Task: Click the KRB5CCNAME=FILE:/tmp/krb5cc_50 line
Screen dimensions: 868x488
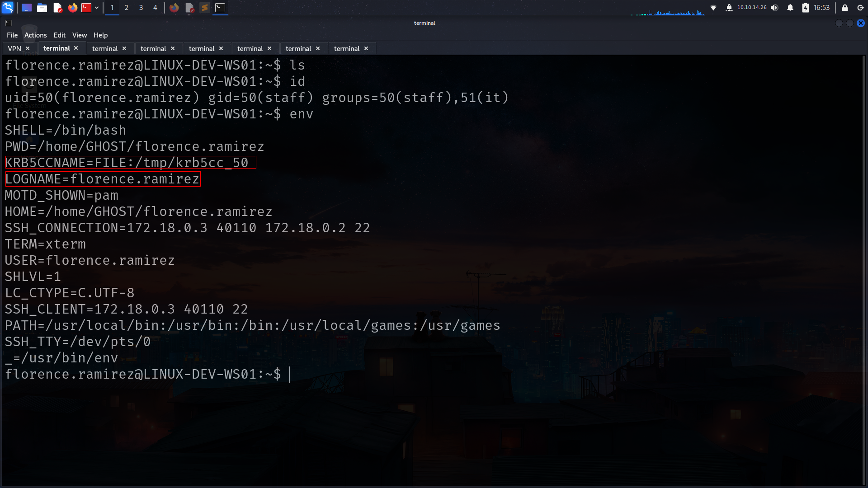Action: pyautogui.click(x=127, y=163)
